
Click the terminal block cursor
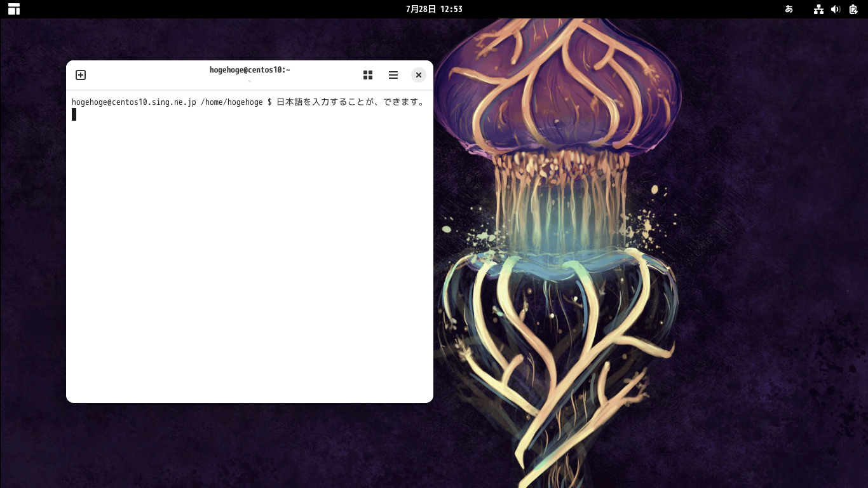pyautogui.click(x=74, y=114)
